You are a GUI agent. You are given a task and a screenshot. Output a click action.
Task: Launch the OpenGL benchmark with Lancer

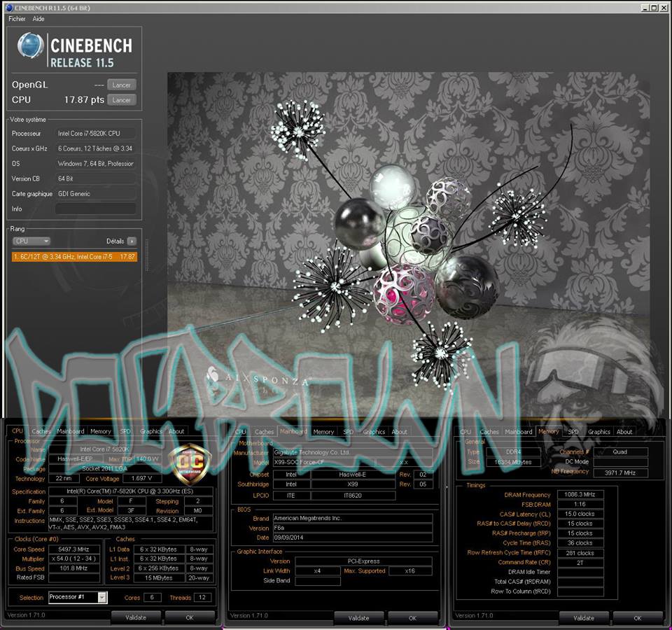point(122,85)
